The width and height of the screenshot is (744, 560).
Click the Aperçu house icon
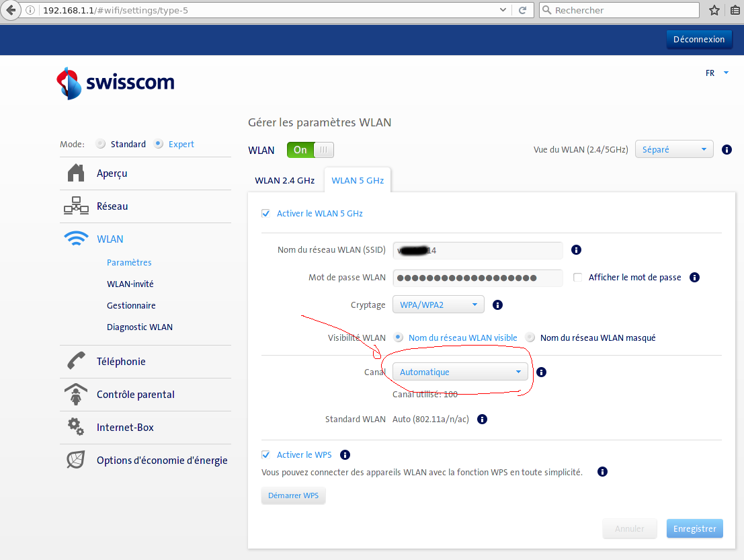(76, 173)
